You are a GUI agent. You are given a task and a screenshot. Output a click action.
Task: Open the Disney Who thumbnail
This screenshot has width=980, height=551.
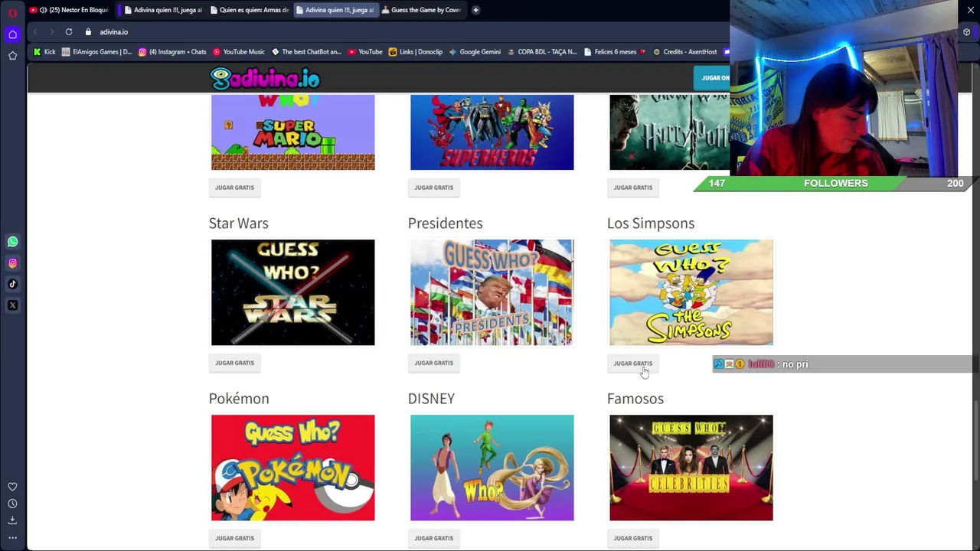pos(492,468)
